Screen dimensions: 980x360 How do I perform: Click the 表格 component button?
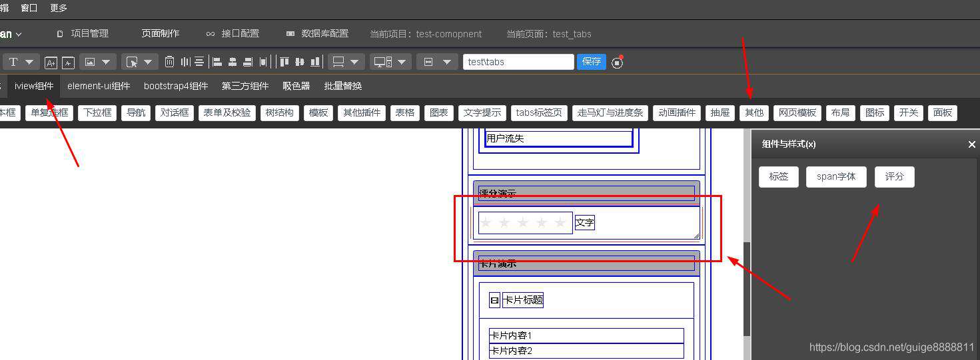pyautogui.click(x=405, y=112)
